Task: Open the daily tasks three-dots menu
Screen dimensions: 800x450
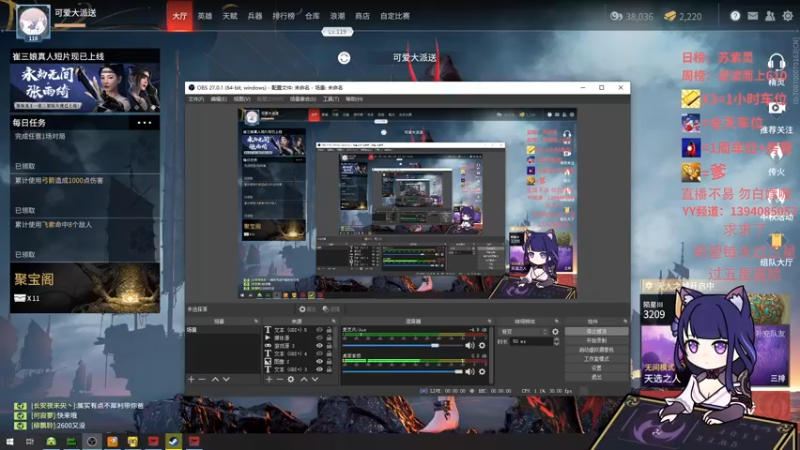Action: click(144, 123)
